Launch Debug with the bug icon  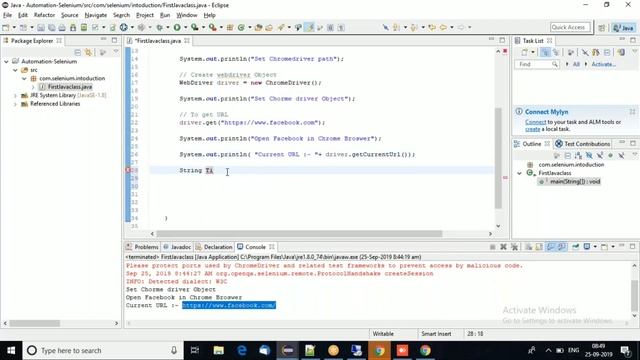point(160,27)
